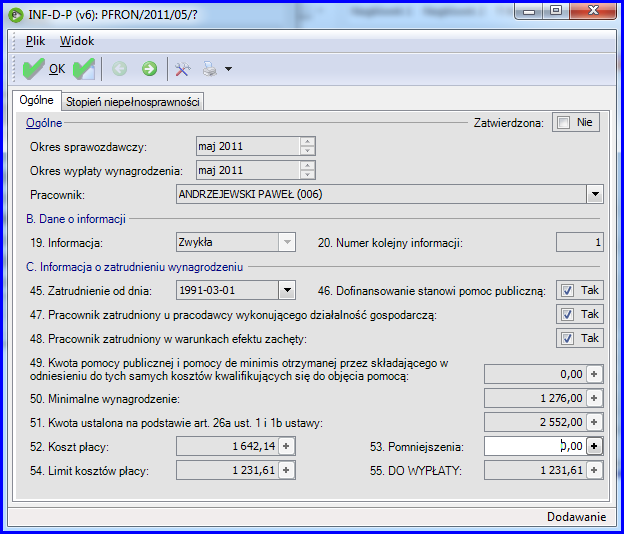Toggle 48. efektu zachęty checkbox
This screenshot has height=534, width=624.
click(x=567, y=339)
